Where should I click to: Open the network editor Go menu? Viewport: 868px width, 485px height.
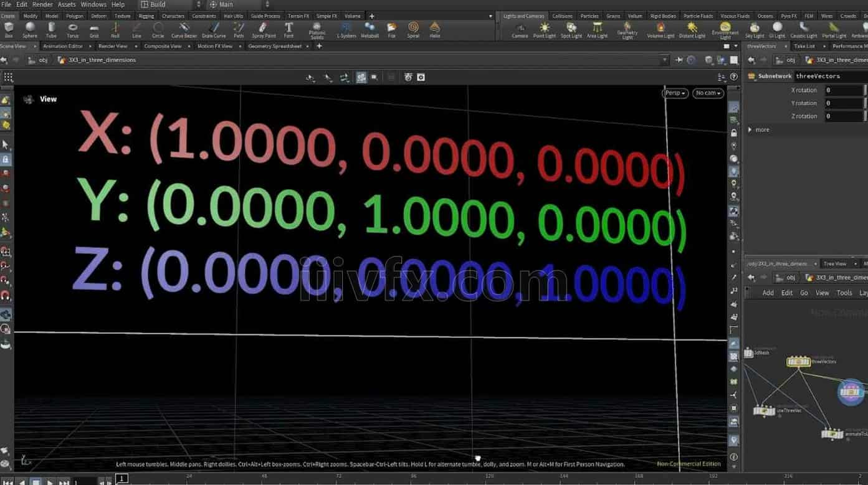coord(804,293)
